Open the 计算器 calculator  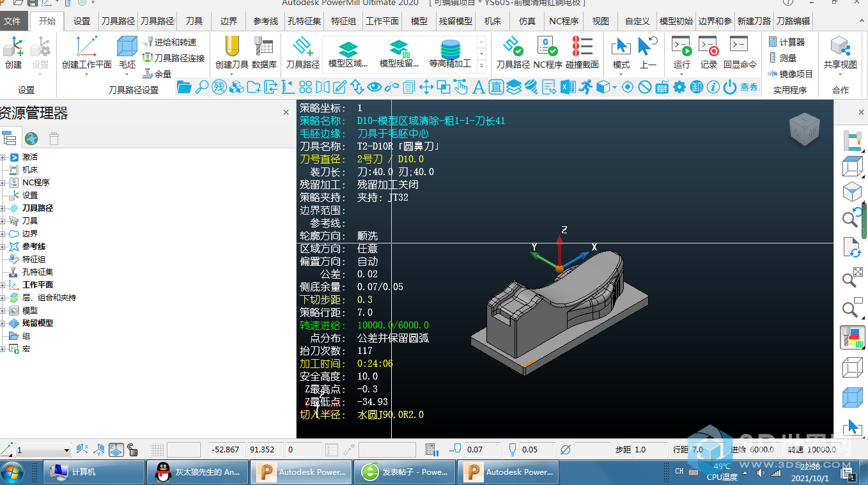point(787,42)
